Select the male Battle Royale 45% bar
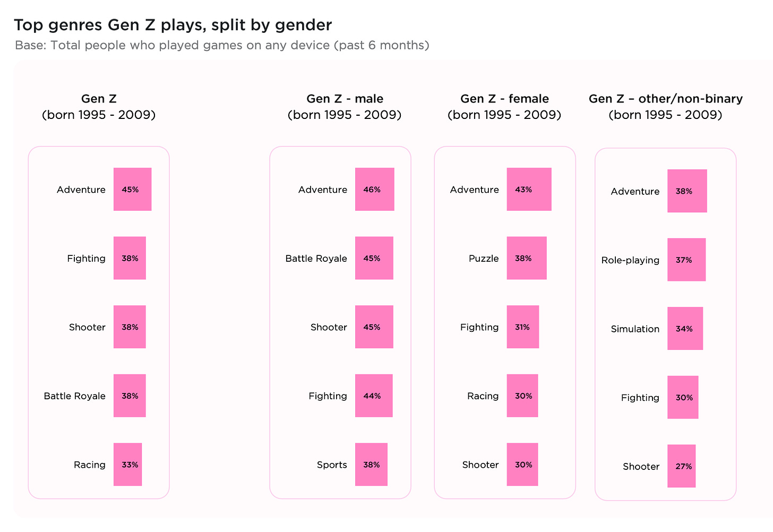Viewport: 773px width, 532px height. 374,258
